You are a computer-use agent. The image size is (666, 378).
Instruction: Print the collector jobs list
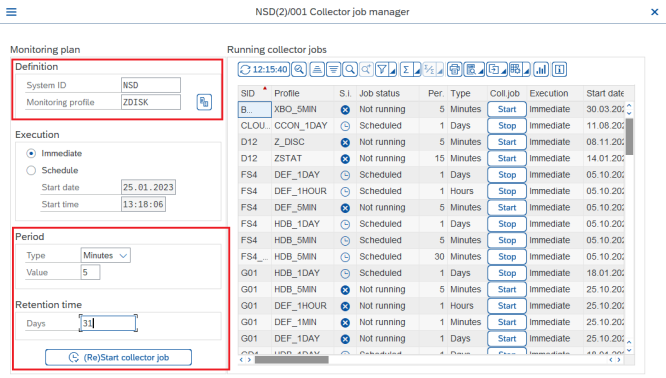[454, 69]
